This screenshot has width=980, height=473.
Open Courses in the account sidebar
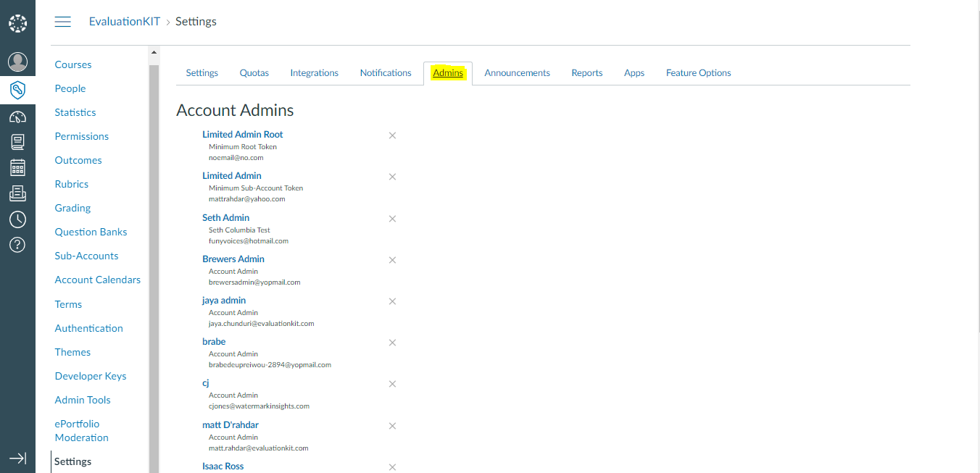pyautogui.click(x=73, y=64)
